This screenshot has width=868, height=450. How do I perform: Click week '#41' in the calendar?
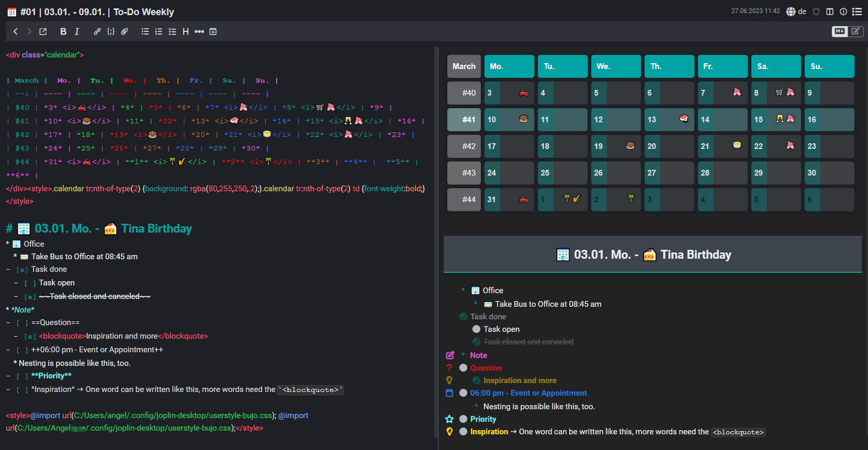pos(464,120)
